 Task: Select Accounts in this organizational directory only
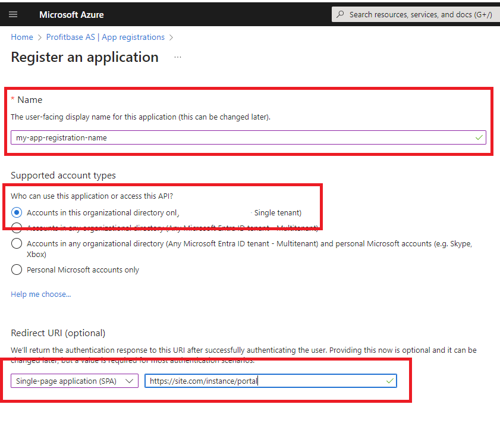click(17, 213)
